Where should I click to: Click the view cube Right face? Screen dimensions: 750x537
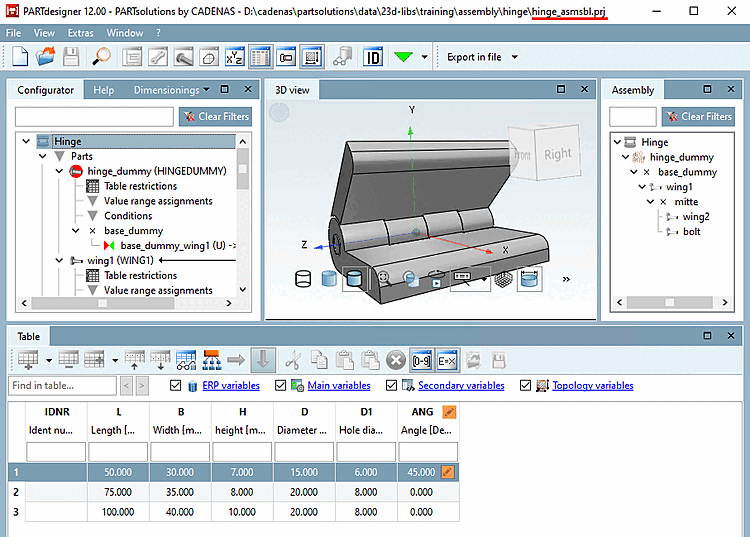557,154
